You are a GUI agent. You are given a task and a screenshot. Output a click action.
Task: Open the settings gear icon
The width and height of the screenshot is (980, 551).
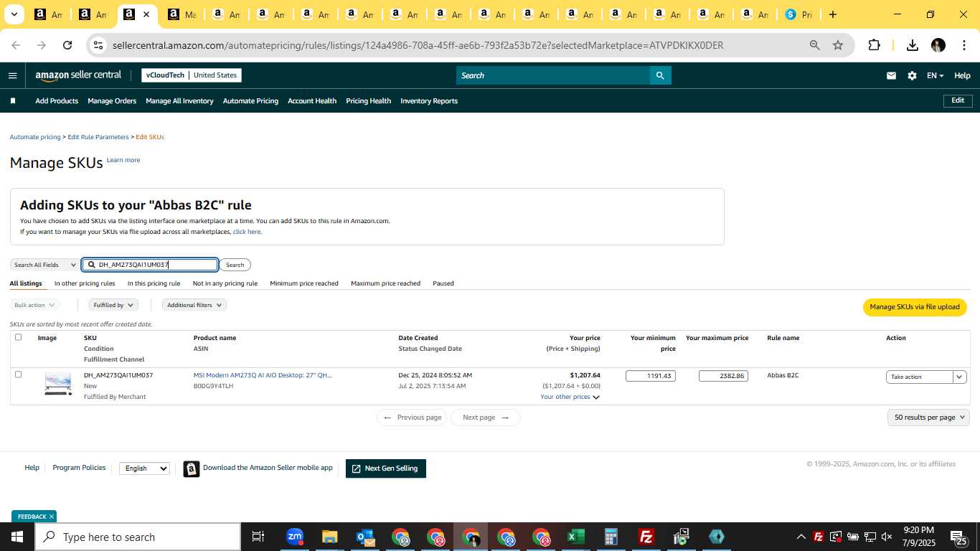point(912,75)
